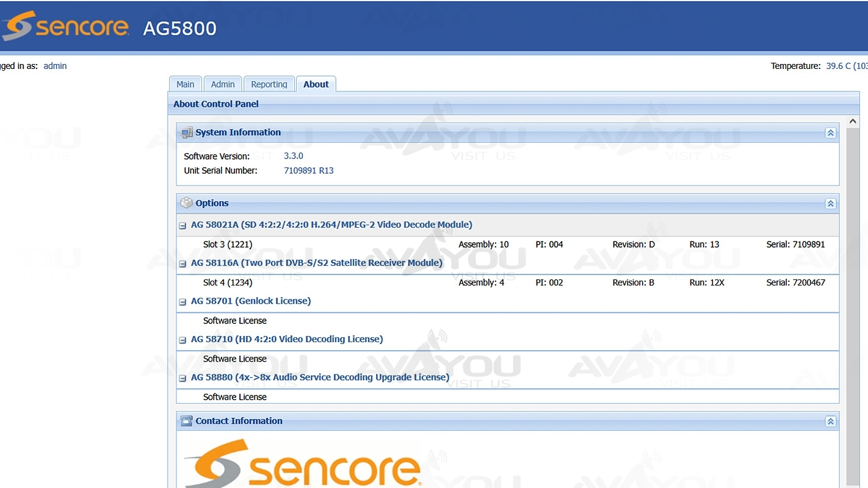Click the Sencore logo in the header
This screenshot has width=868, height=488.
(x=65, y=27)
